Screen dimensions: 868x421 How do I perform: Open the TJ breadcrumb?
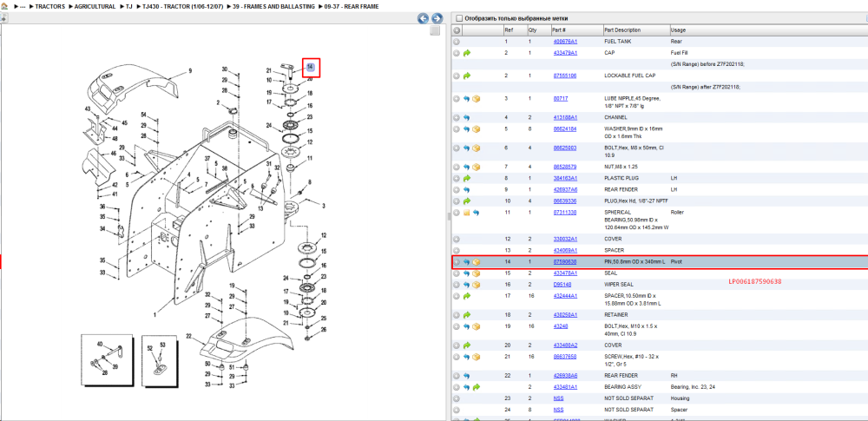[128, 7]
